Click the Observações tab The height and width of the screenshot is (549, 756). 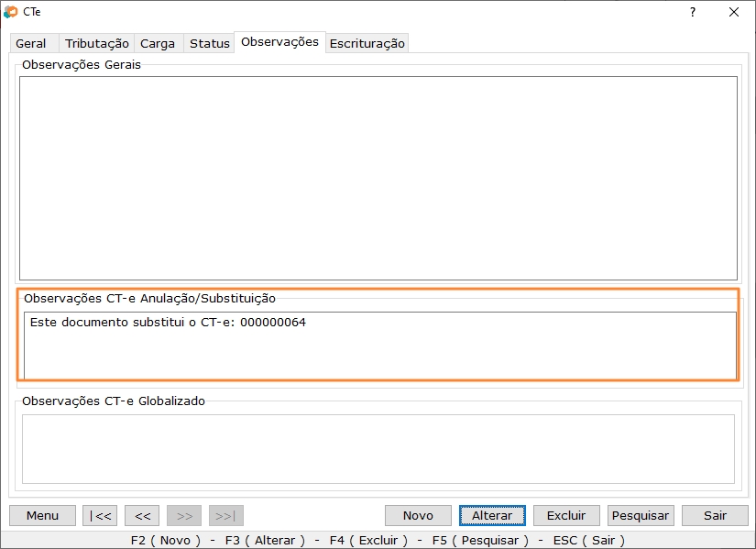click(279, 42)
